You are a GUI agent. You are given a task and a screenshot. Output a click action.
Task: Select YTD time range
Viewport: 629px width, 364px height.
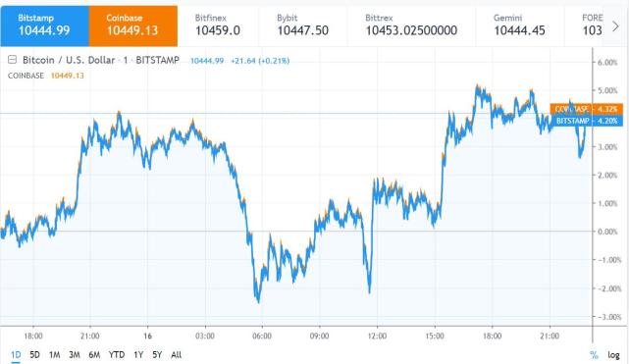coord(117,355)
